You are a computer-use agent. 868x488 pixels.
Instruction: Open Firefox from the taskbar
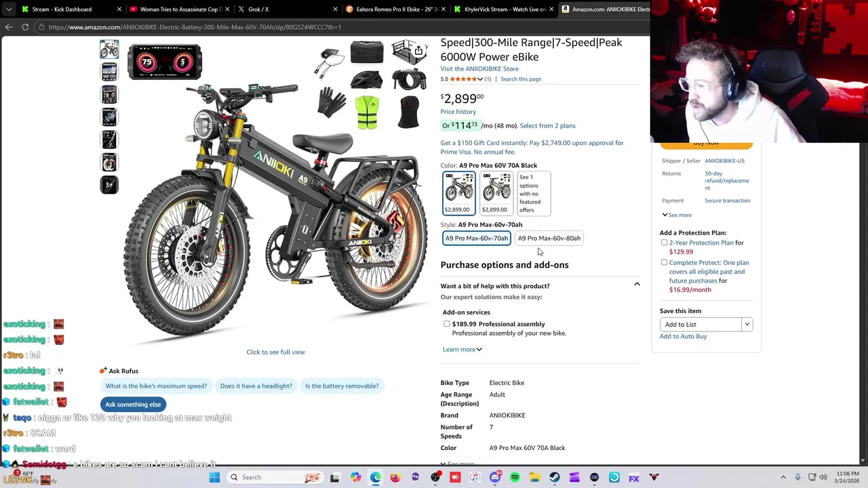[395, 477]
